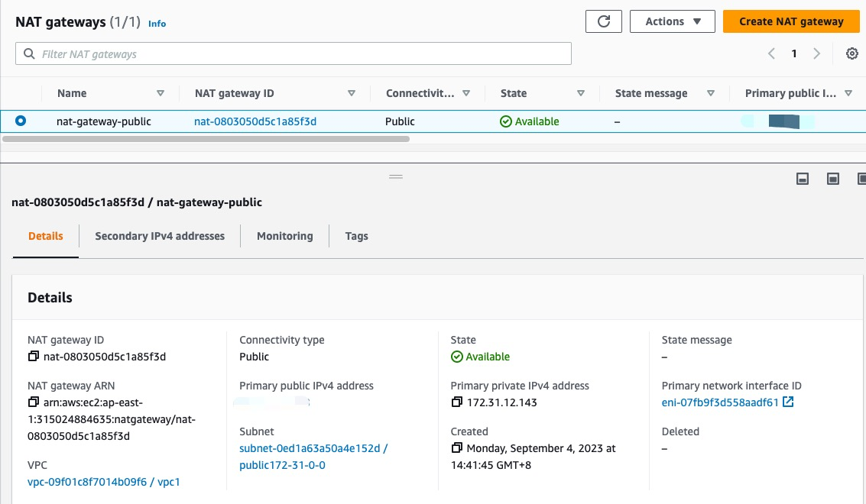Open the State column filter dropdown
Screen dimensions: 866x504
tap(581, 92)
